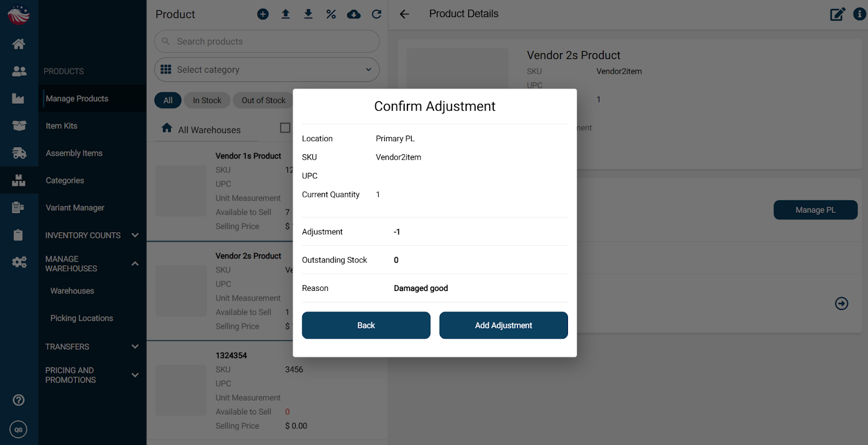Viewport: 868px width, 445px height.
Task: Select the Out of Stock filter tab
Action: pos(263,100)
